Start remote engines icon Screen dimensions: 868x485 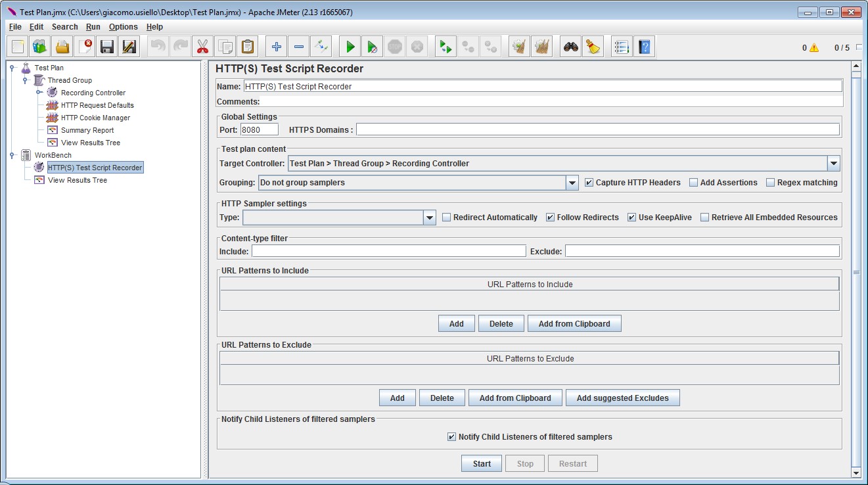point(446,47)
